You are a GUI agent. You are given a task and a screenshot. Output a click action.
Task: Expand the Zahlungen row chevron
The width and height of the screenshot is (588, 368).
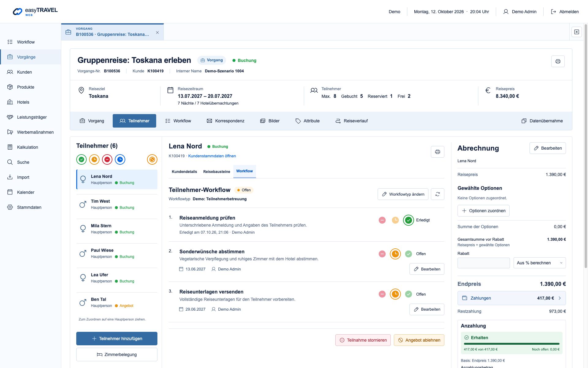point(560,298)
